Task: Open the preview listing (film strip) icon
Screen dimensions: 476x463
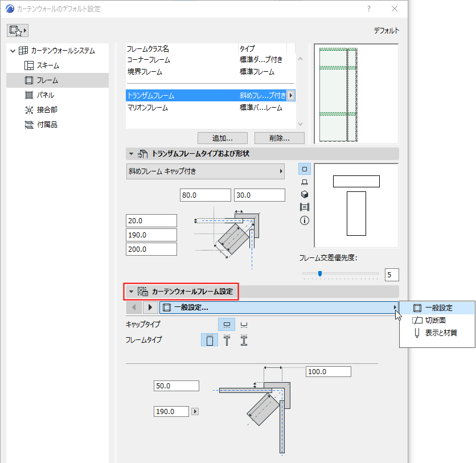Action: [x=305, y=207]
